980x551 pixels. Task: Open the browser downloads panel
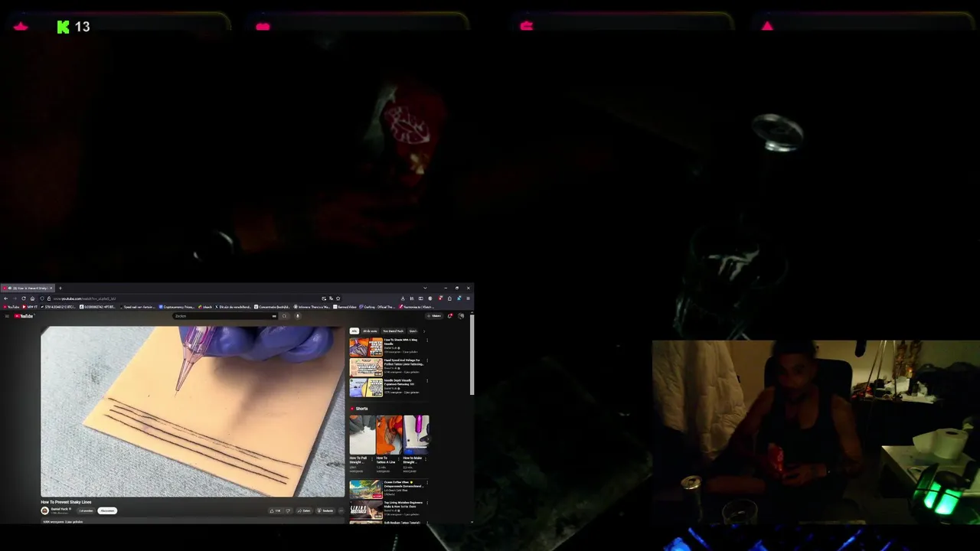click(403, 298)
